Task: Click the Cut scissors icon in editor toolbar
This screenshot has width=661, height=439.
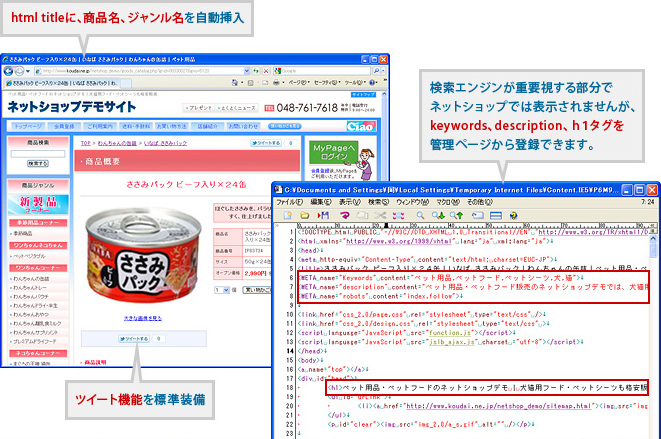Action: pyautogui.click(x=380, y=215)
